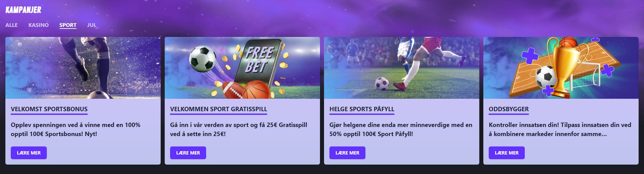Open the VELKOMMEN SPORT GRATISSPILL title link
Screen dimensions: 644x174
[x=219, y=109]
